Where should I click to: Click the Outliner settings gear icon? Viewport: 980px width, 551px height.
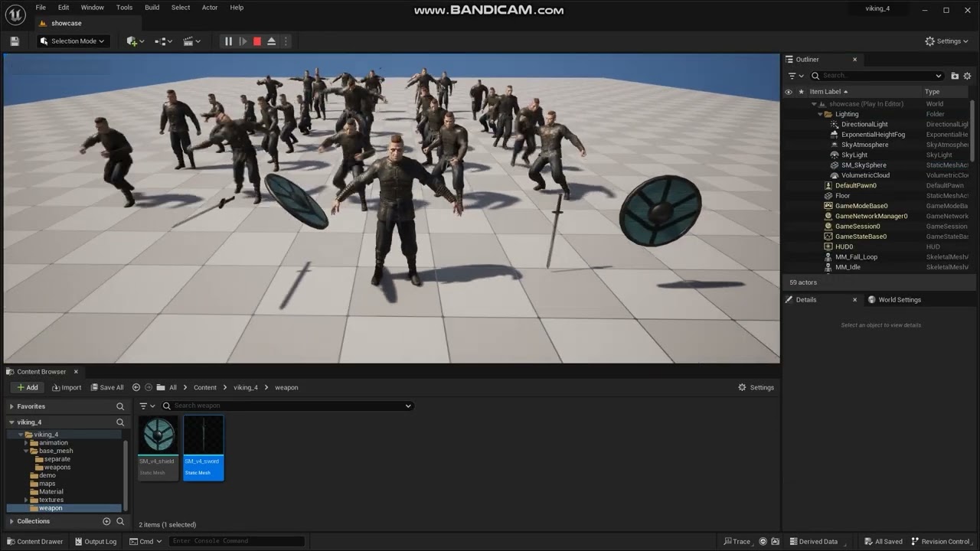tap(967, 76)
